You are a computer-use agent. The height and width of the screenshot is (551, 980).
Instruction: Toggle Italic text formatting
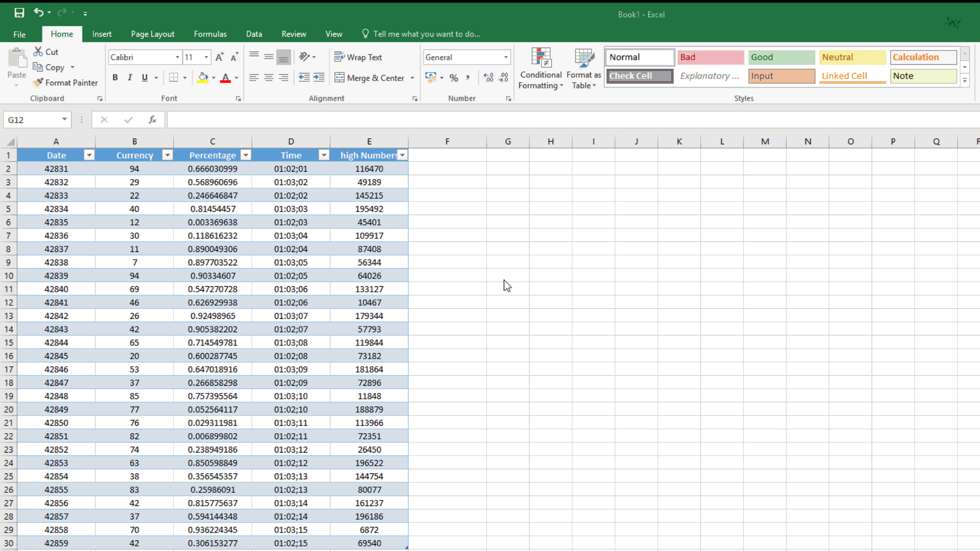pos(131,78)
